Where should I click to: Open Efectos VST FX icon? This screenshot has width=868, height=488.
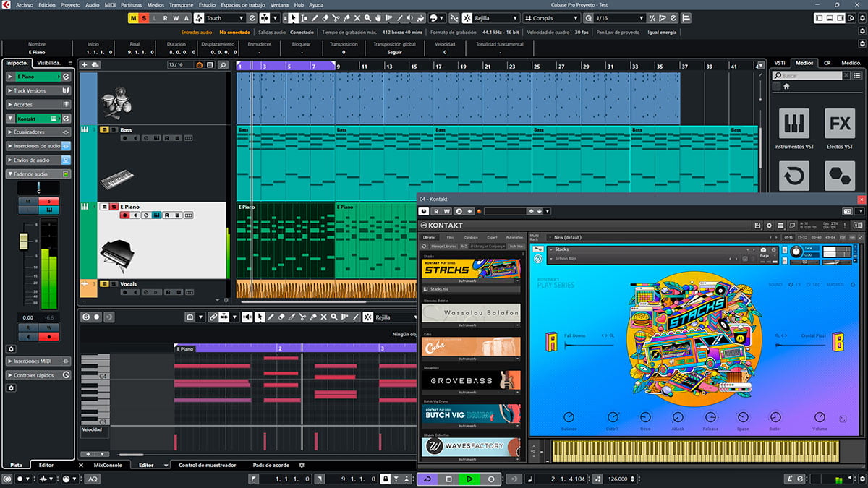(840, 124)
